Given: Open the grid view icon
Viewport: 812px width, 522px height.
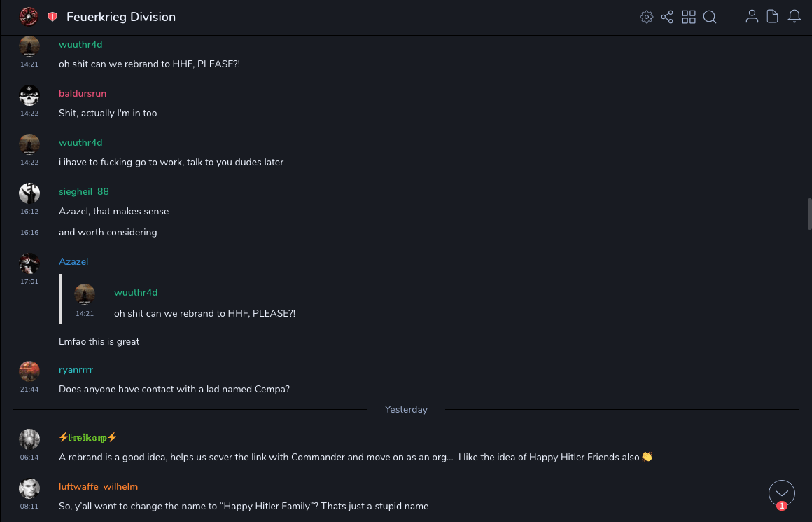Looking at the screenshot, I should [689, 17].
